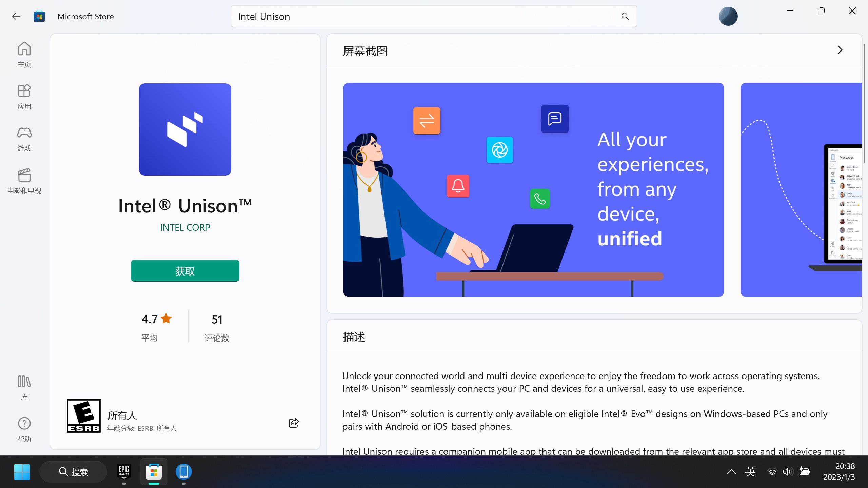Viewport: 868px width, 488px height.
Task: Expand screenshot carousel with right chevron
Action: tap(840, 50)
